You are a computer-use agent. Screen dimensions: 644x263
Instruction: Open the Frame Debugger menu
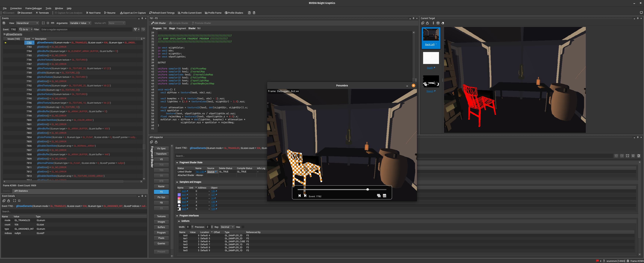[x=34, y=8]
